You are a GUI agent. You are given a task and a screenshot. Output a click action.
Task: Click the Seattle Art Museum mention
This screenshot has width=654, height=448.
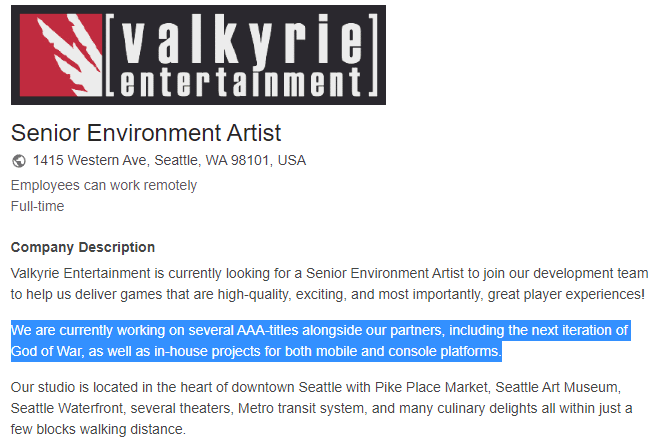pyautogui.click(x=556, y=388)
